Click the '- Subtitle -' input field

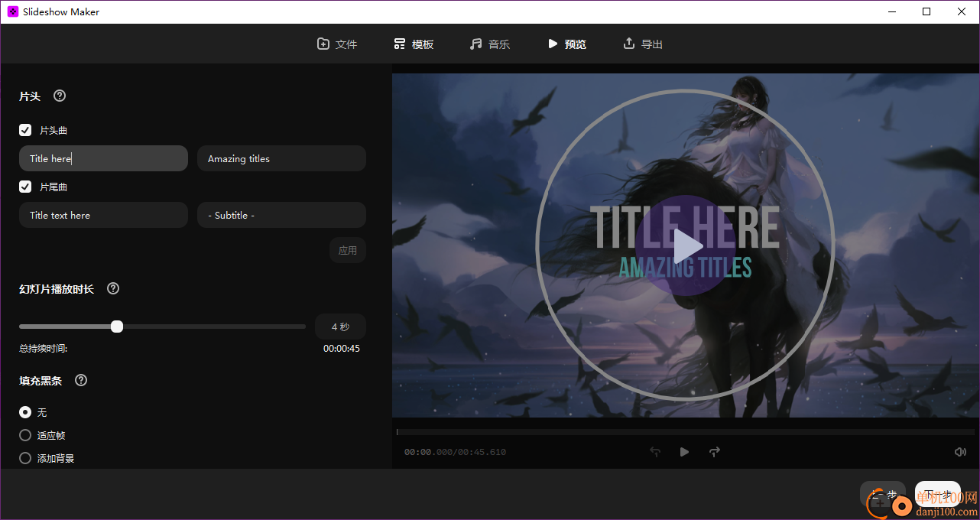281,215
